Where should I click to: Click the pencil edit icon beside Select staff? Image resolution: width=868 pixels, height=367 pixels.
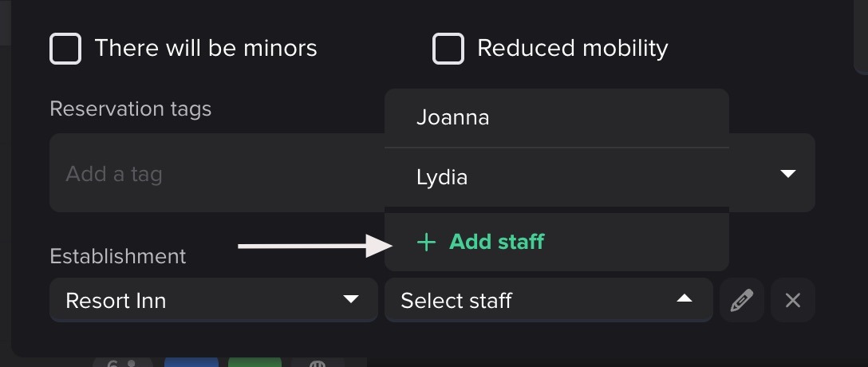click(x=742, y=300)
